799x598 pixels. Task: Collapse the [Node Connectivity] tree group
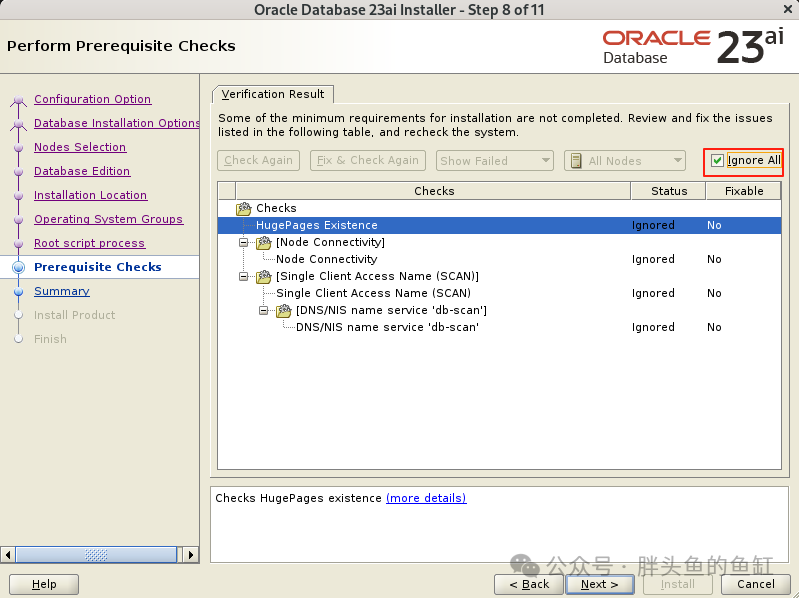coord(244,242)
